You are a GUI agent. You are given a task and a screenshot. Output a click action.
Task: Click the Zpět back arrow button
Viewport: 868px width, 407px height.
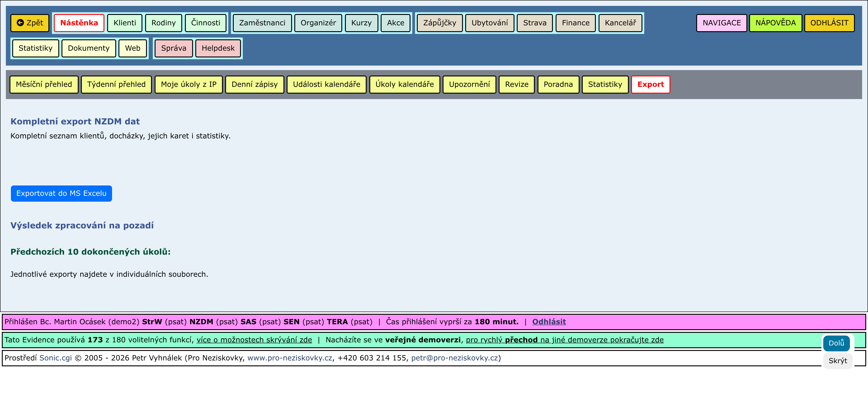tap(30, 23)
